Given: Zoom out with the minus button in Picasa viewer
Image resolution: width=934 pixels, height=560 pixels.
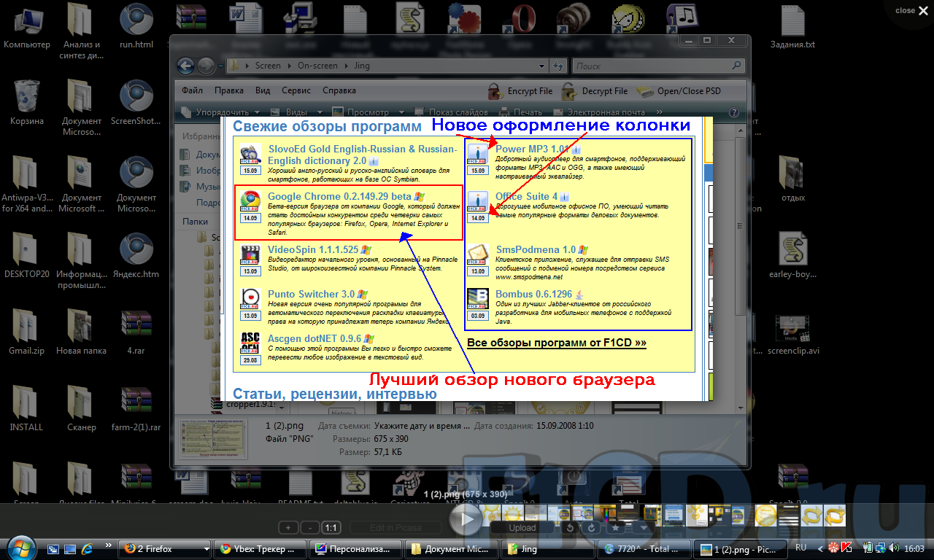Looking at the screenshot, I should pyautogui.click(x=310, y=527).
